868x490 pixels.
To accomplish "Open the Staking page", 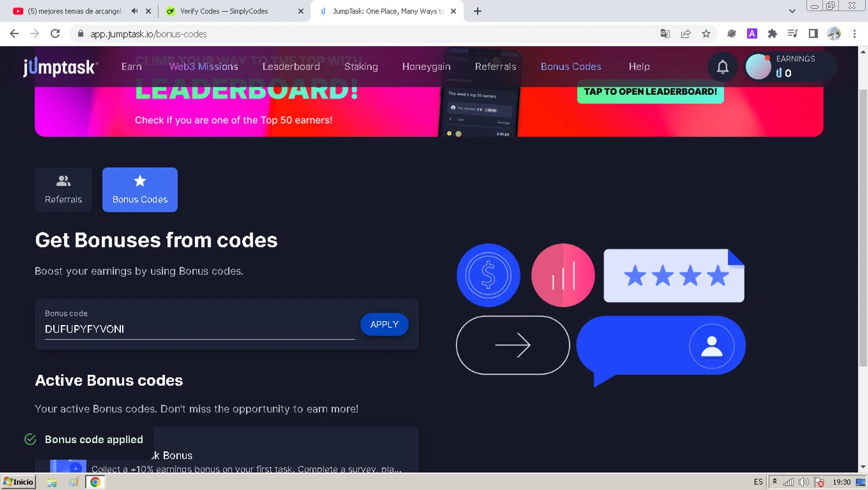I will [x=361, y=67].
